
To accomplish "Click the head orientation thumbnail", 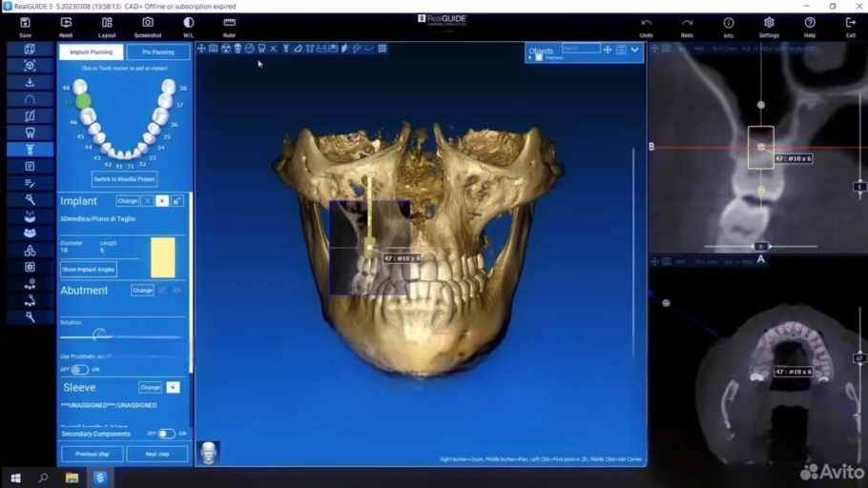I will pos(209,453).
